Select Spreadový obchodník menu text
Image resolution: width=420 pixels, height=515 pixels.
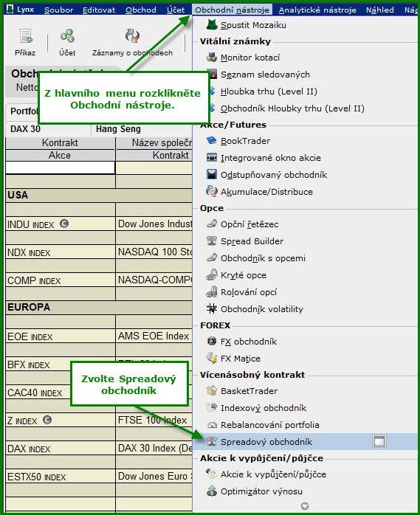[x=266, y=442]
